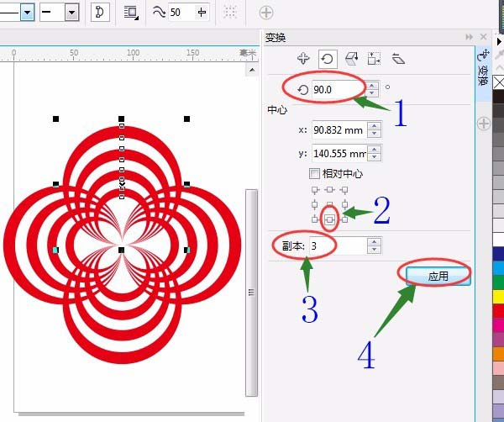Pick the magenta color swatch
The width and height of the screenshot is (504, 422).
[498, 324]
